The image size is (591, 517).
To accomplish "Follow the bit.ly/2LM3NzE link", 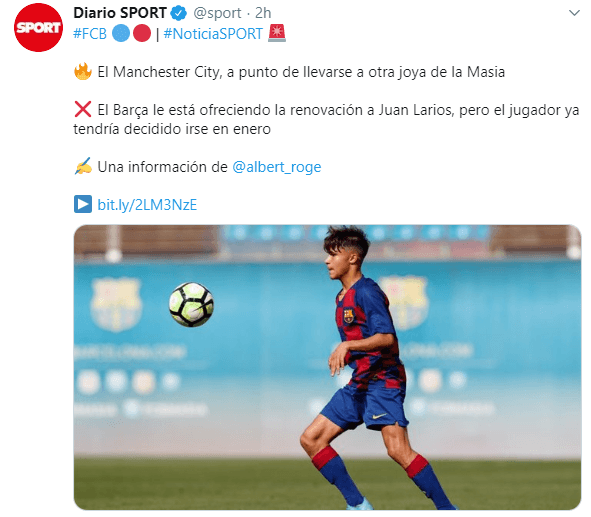I will click(147, 205).
